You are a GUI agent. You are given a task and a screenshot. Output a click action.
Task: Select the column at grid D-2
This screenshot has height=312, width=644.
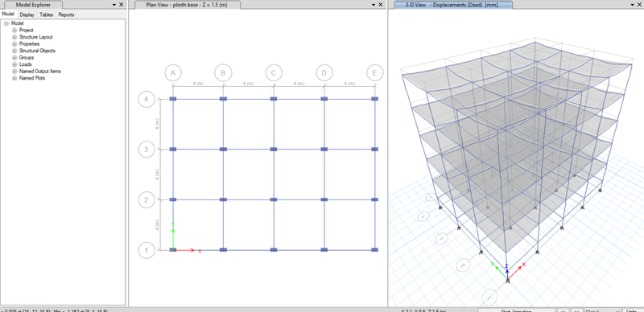click(x=324, y=199)
